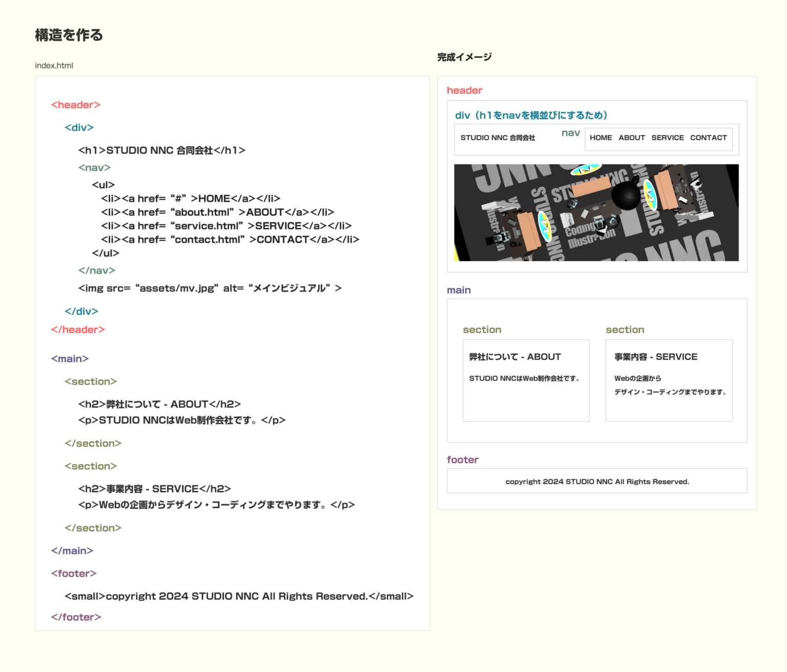
Task: Click the CONTACT link in the navigation mockup
Action: [x=709, y=138]
